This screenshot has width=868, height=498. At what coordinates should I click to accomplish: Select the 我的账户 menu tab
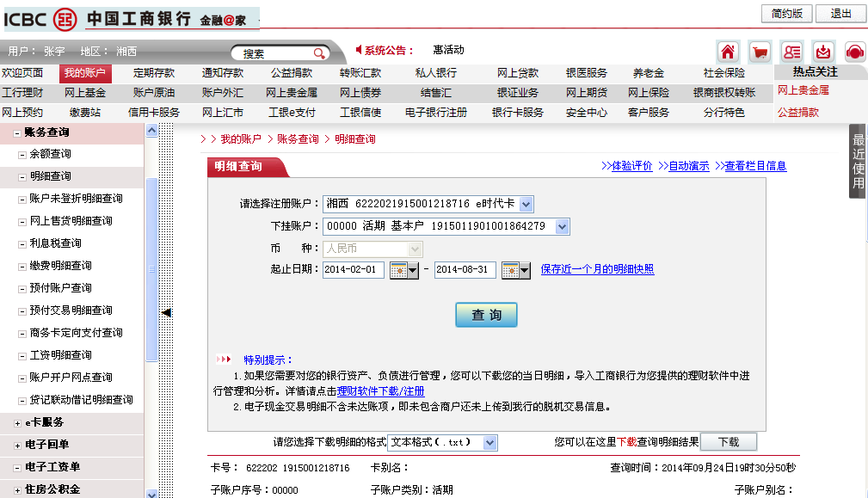tap(84, 73)
